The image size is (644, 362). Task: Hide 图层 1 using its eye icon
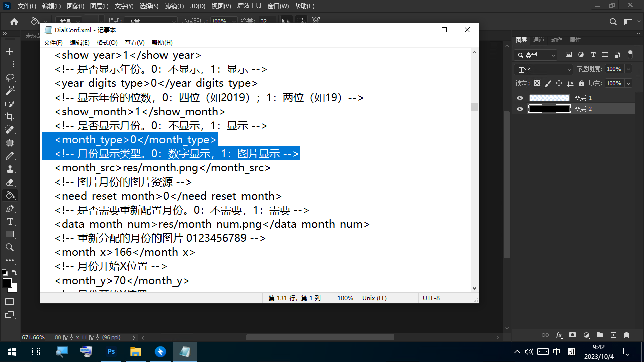520,98
